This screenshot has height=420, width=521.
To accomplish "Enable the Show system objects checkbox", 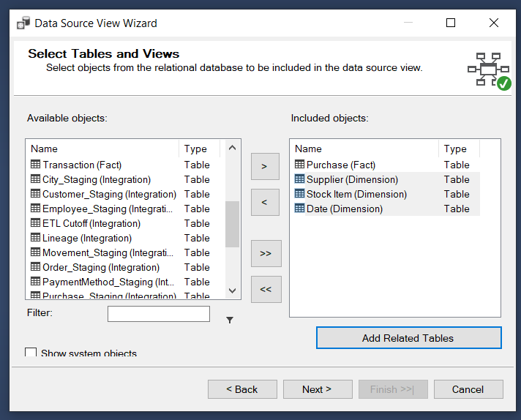I will 31,353.
